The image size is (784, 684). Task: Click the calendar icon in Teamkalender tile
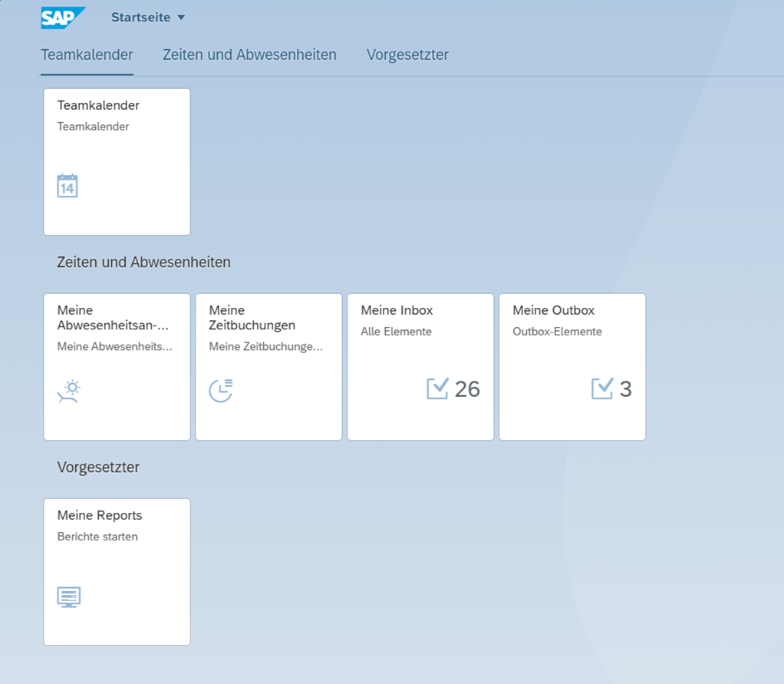pyautogui.click(x=68, y=186)
